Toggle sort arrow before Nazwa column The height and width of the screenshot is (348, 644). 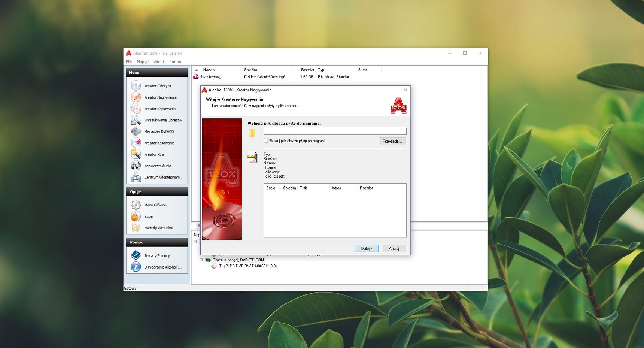click(x=196, y=70)
